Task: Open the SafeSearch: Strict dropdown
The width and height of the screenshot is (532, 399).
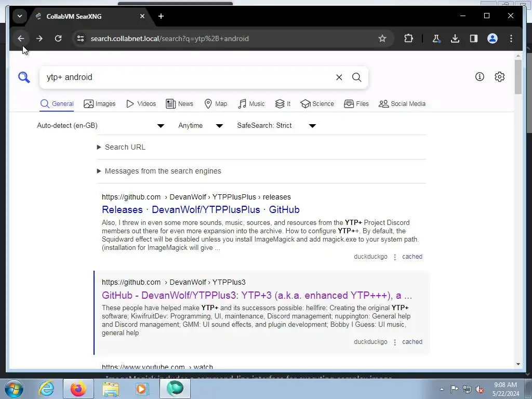Action: click(276, 126)
